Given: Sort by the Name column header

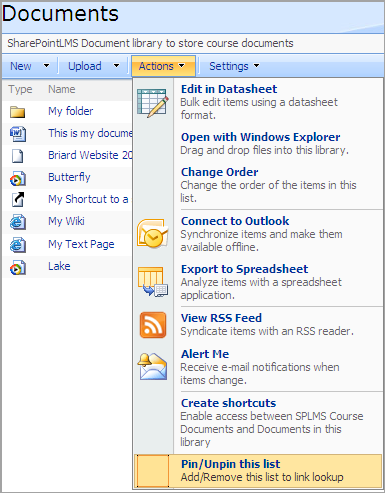Looking at the screenshot, I should pyautogui.click(x=62, y=89).
